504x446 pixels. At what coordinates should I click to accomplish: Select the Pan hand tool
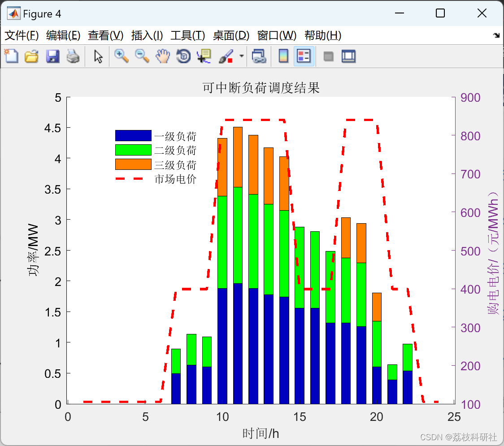163,56
